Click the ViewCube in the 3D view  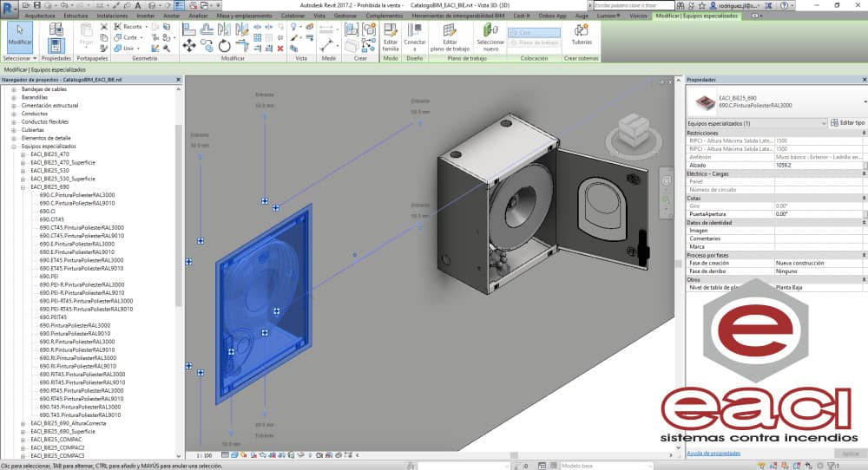click(x=634, y=132)
